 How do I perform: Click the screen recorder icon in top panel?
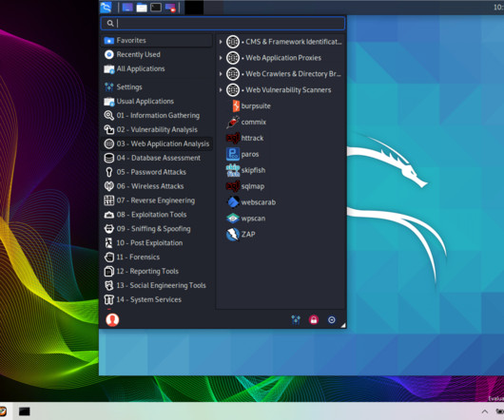coord(170,8)
